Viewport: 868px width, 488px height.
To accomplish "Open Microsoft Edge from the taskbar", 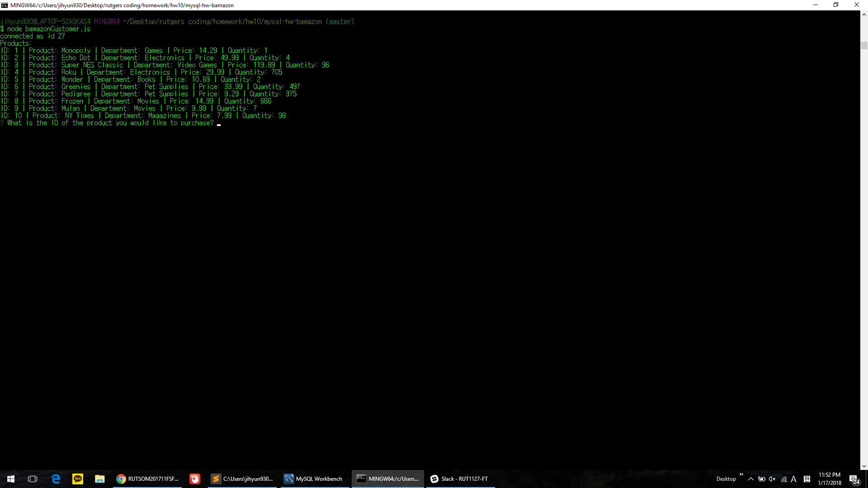I will click(x=56, y=479).
